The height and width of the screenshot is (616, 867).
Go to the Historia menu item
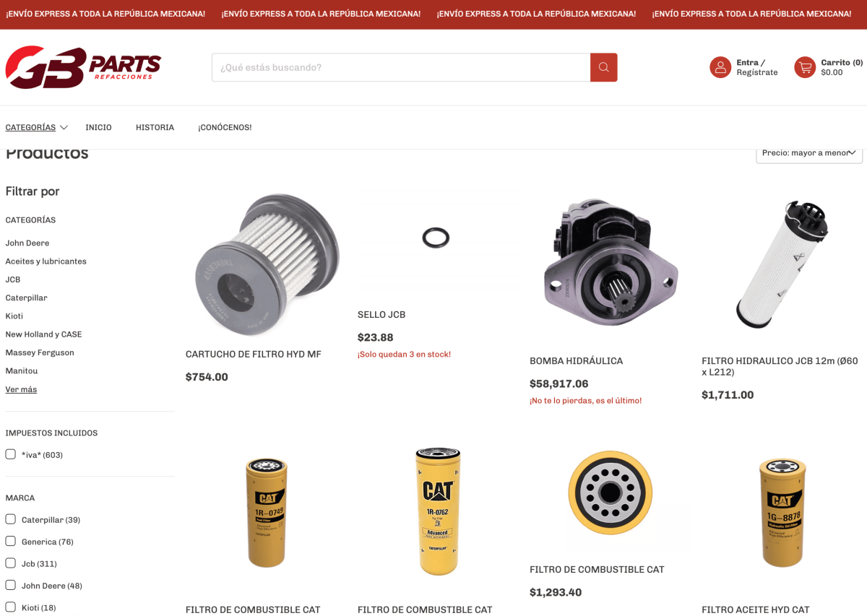click(155, 127)
